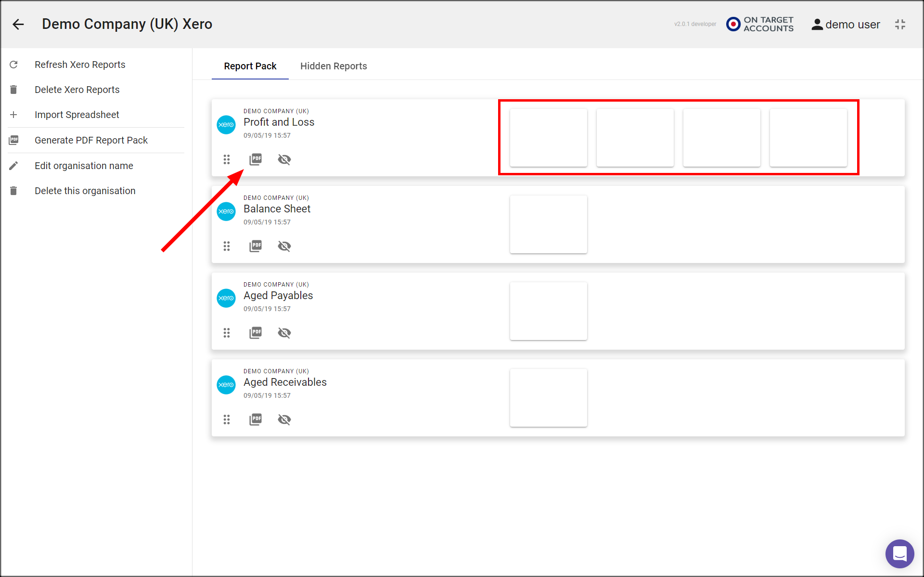Hide the Aged Payables report
Viewport: 924px width, 577px height.
pos(284,333)
